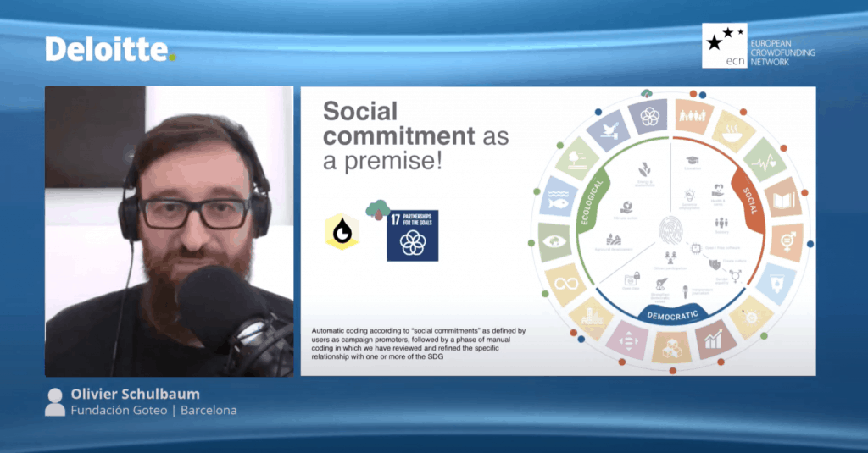
Task: Click the blue DEMOCRATIC segment label
Action: (674, 315)
